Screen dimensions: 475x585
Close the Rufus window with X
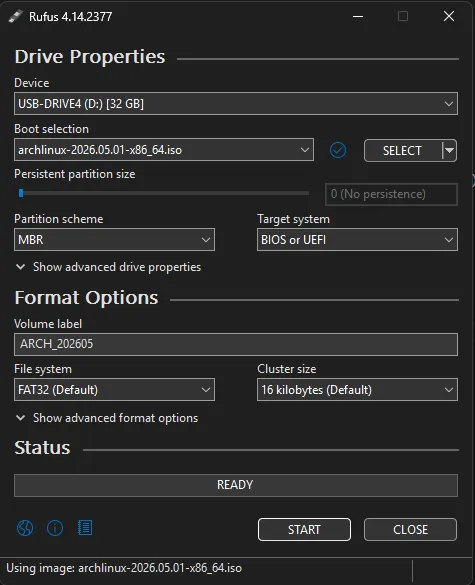point(449,16)
